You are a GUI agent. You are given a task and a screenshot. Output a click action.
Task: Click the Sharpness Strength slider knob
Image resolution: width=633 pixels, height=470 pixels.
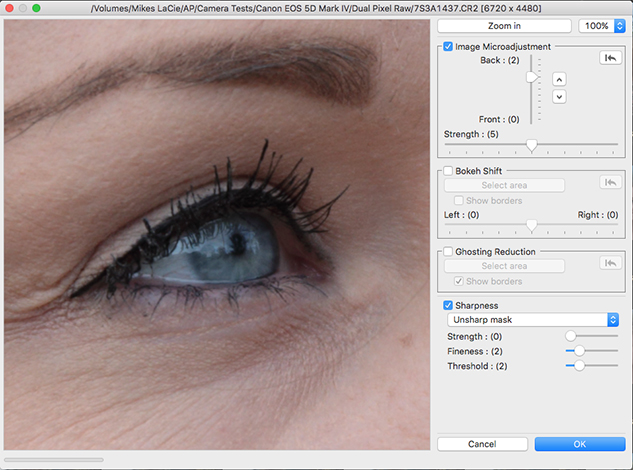click(570, 336)
